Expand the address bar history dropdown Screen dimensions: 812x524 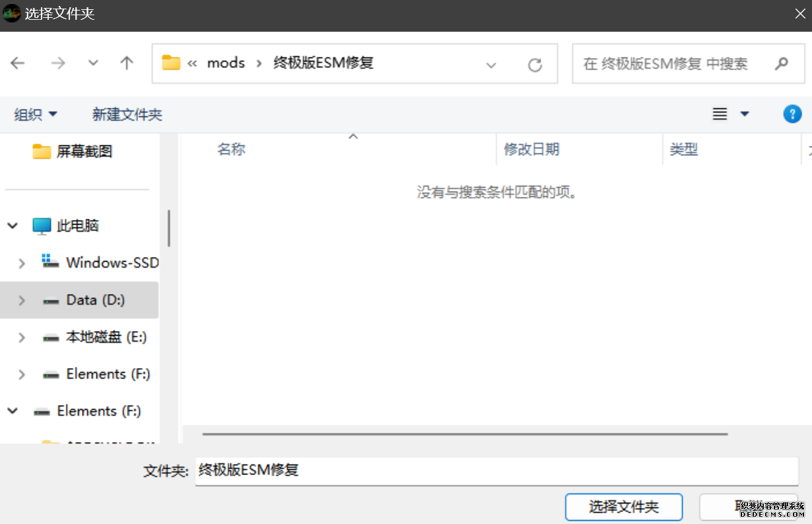click(491, 65)
